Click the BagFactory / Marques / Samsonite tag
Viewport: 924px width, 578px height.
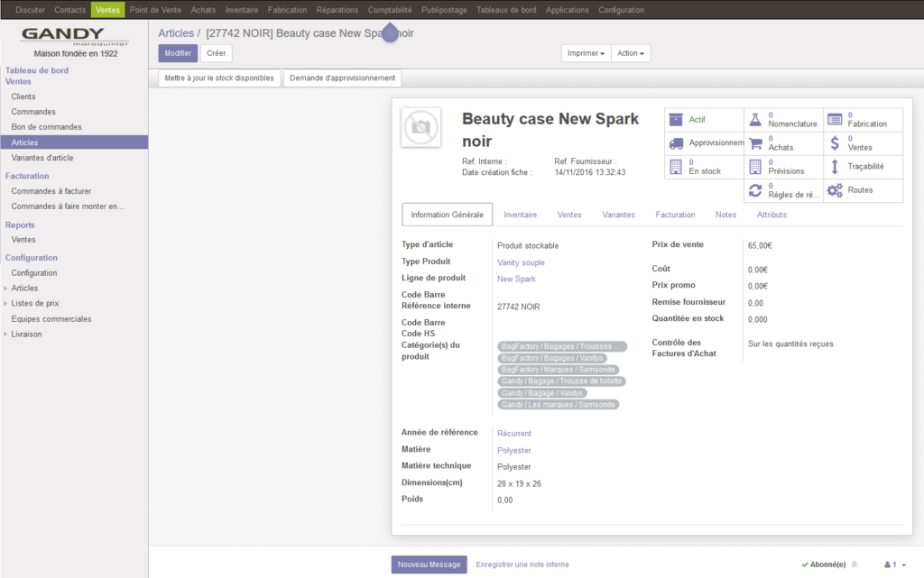[559, 370]
